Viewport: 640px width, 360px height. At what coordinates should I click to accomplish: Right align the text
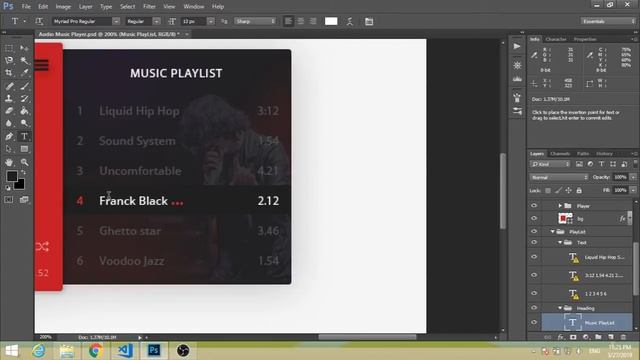click(x=313, y=21)
